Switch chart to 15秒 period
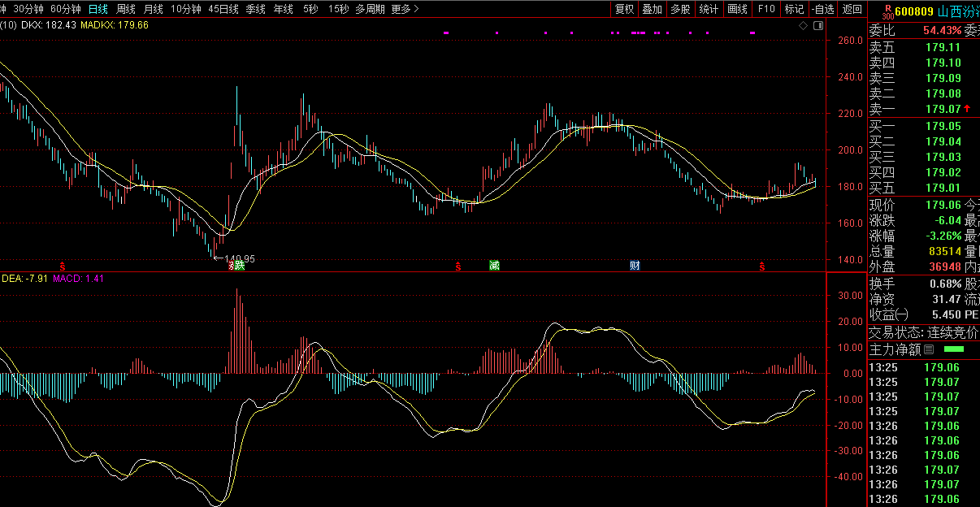 tap(339, 9)
